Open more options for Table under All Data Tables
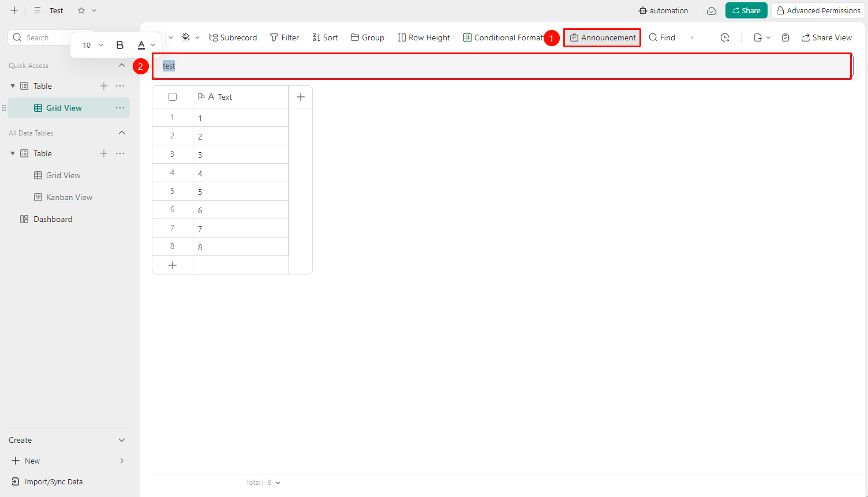This screenshot has width=868, height=497. coord(120,153)
